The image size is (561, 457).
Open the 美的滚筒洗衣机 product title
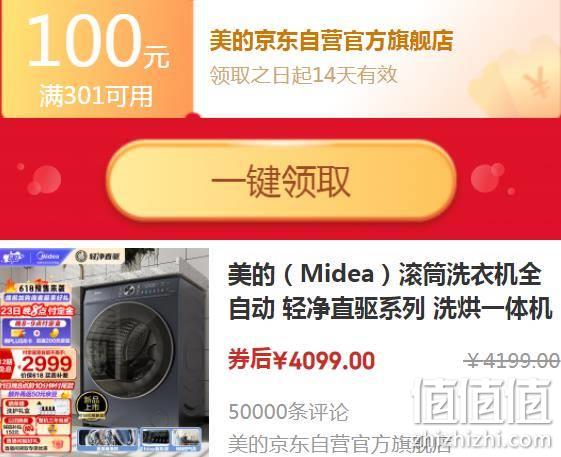click(x=390, y=291)
